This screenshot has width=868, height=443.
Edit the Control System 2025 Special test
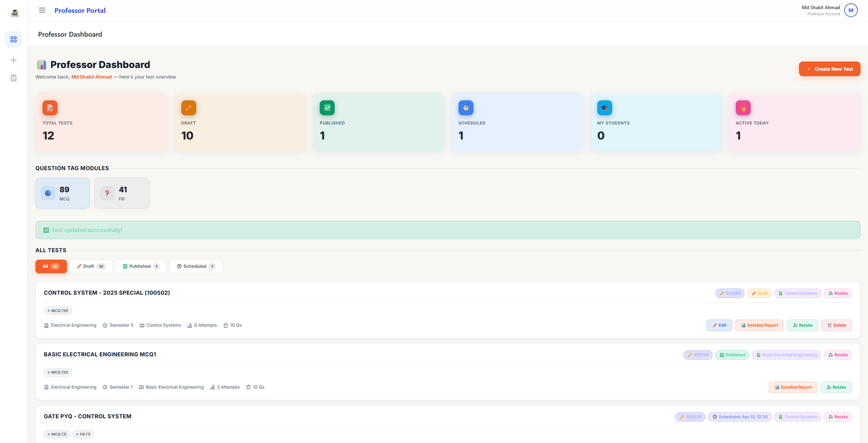point(719,325)
